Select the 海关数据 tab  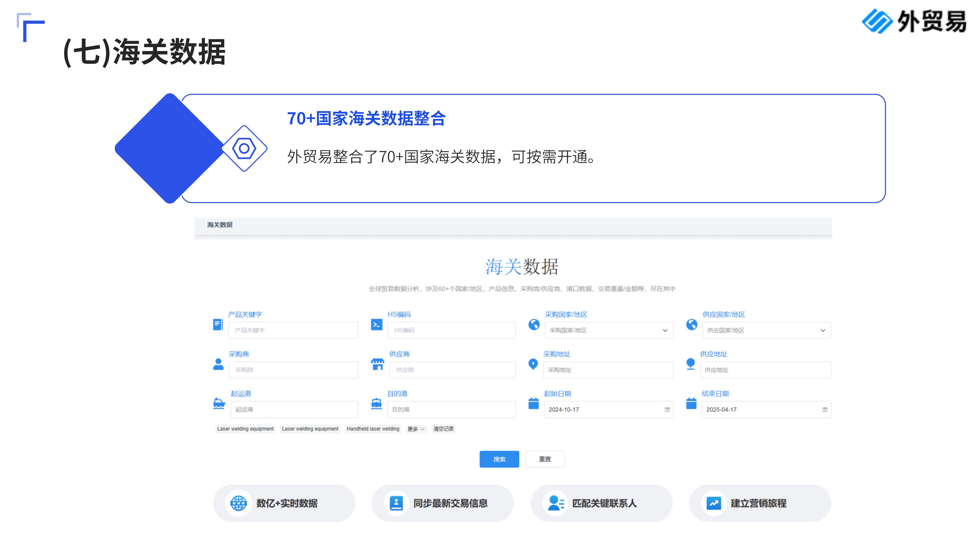point(219,225)
